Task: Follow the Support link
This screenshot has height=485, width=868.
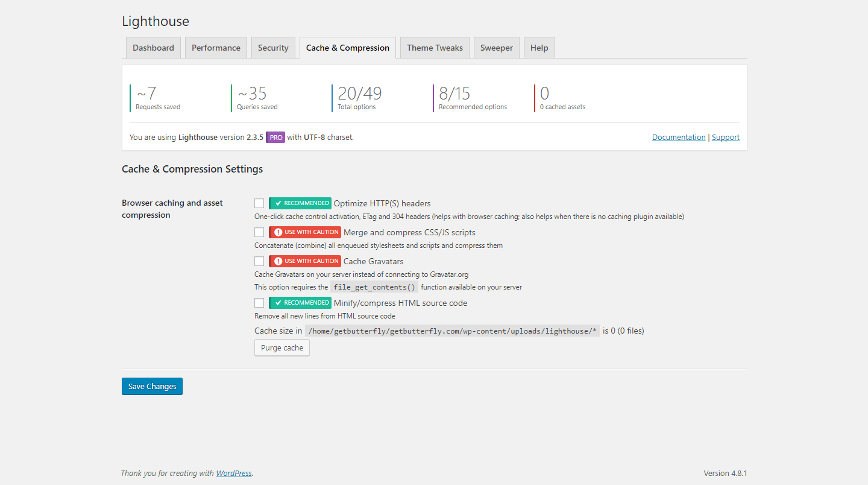Action: click(x=726, y=137)
